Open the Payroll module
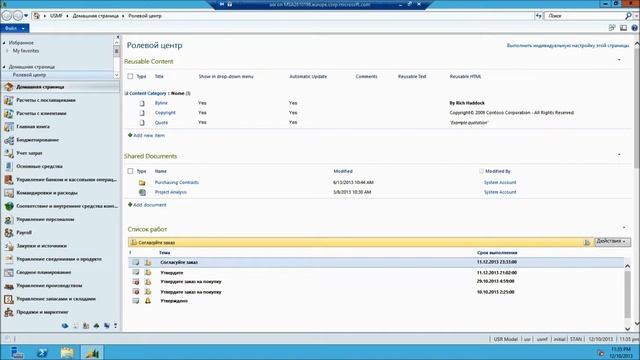The image size is (640, 360). tap(24, 233)
